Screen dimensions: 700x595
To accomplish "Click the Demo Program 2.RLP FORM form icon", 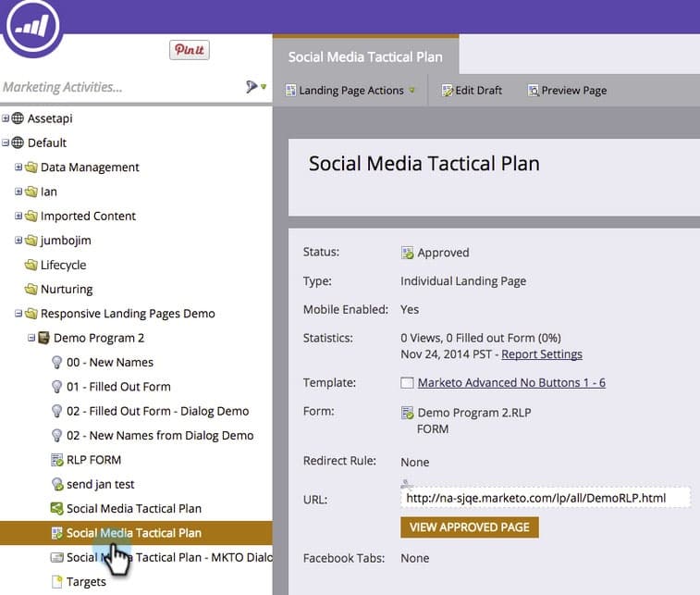I will point(407,413).
